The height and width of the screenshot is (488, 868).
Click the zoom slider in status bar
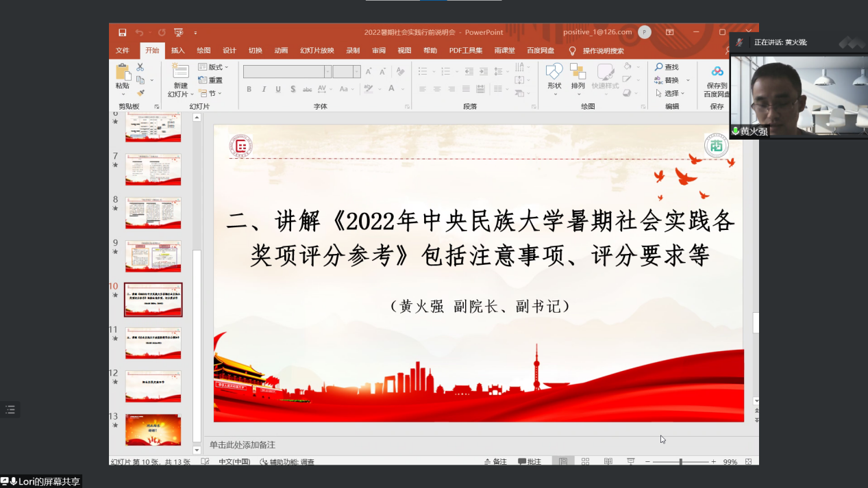click(x=680, y=462)
